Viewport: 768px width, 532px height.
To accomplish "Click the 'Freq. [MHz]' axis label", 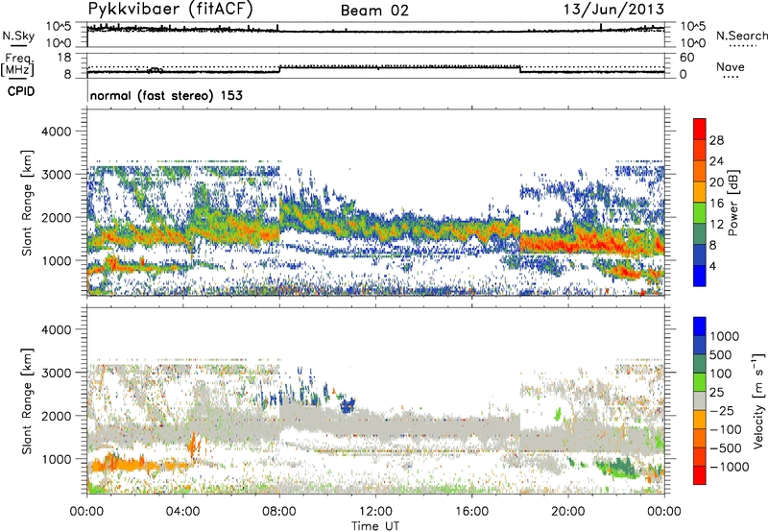I will tap(17, 64).
